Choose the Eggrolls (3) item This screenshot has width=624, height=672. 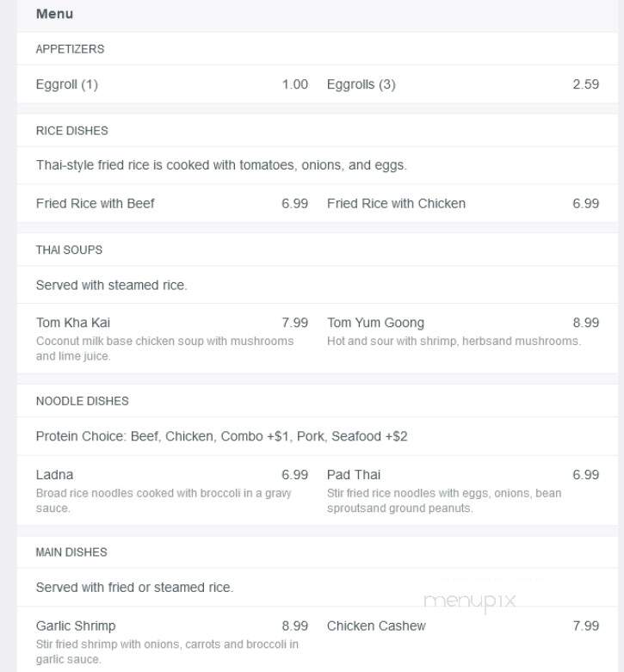[361, 84]
